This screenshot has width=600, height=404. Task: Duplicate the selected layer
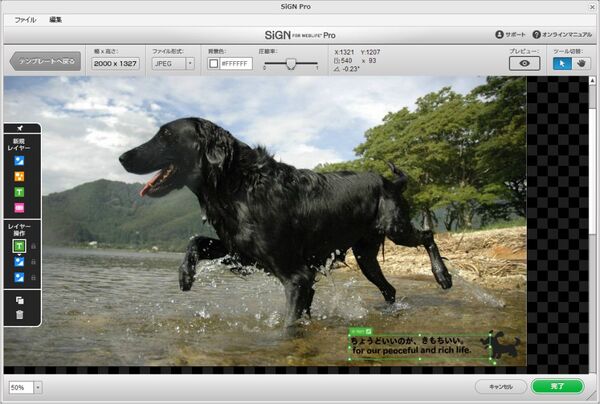point(20,300)
